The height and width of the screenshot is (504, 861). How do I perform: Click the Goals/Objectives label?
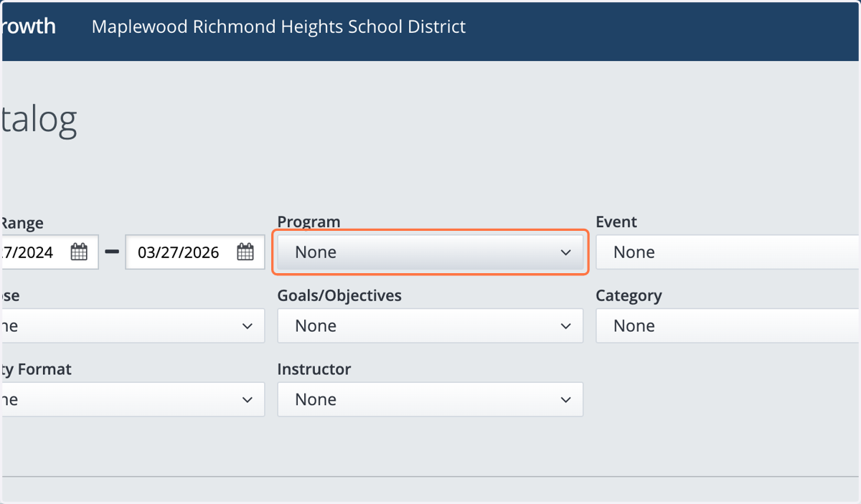(339, 295)
